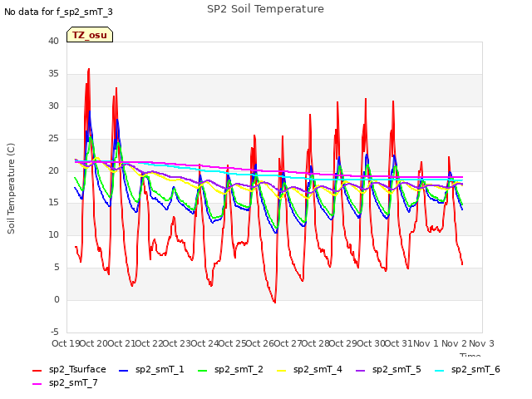Click the purple sp2_smT_5 legend swatch
Viewport: 532px width, 399px height.
click(x=360, y=371)
